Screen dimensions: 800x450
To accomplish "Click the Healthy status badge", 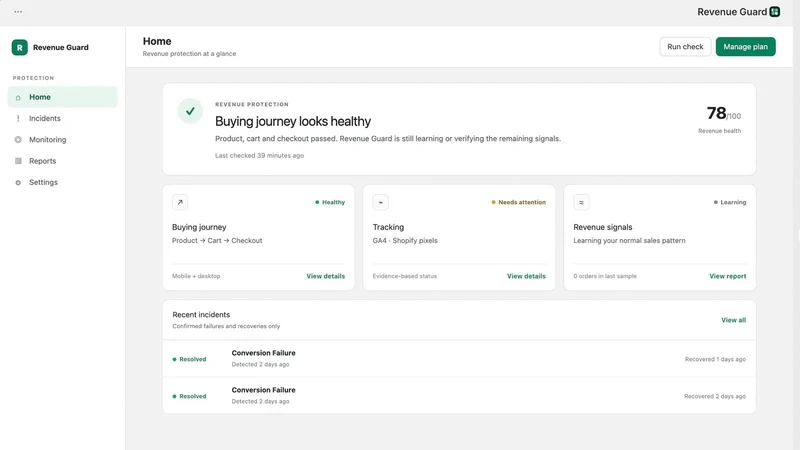I will pos(330,203).
